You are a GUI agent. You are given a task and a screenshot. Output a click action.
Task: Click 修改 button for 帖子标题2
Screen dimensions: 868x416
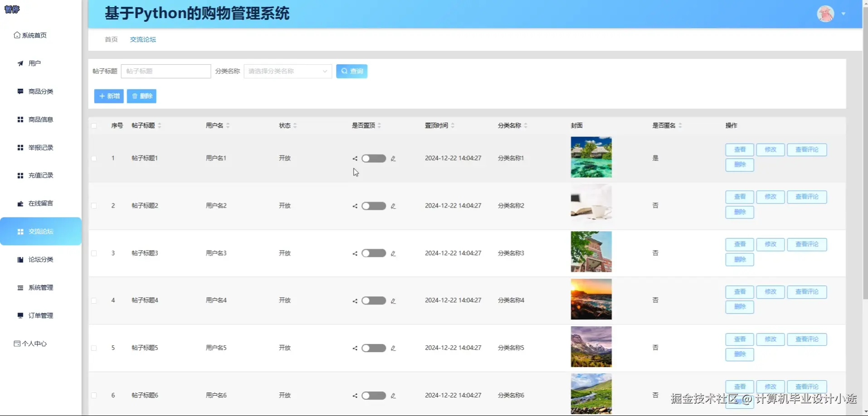coord(770,197)
